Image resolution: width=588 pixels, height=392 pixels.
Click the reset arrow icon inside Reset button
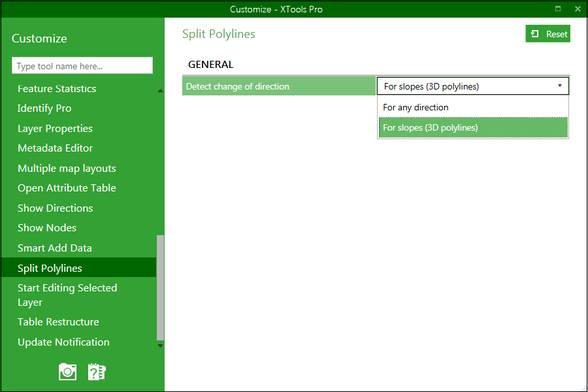point(537,33)
